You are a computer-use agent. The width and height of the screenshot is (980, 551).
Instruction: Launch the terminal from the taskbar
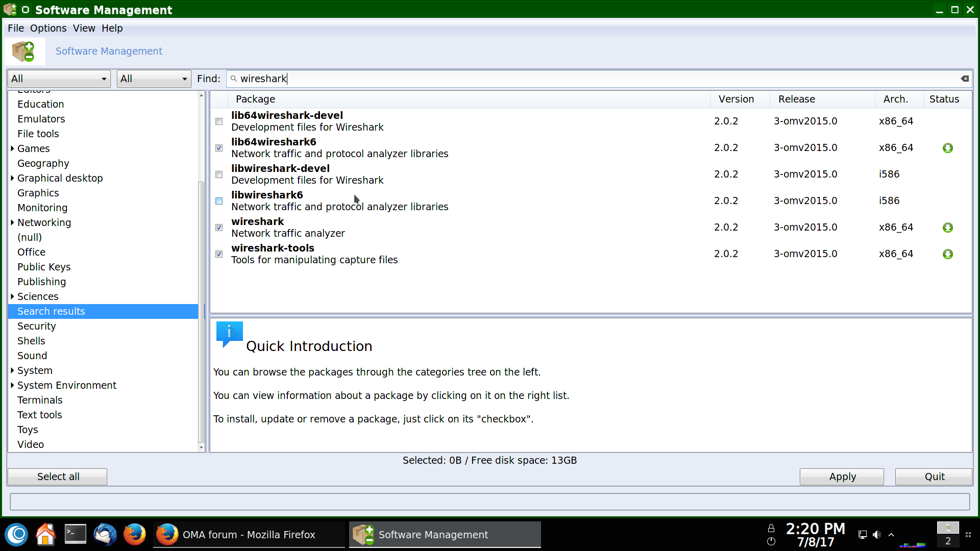click(x=76, y=534)
